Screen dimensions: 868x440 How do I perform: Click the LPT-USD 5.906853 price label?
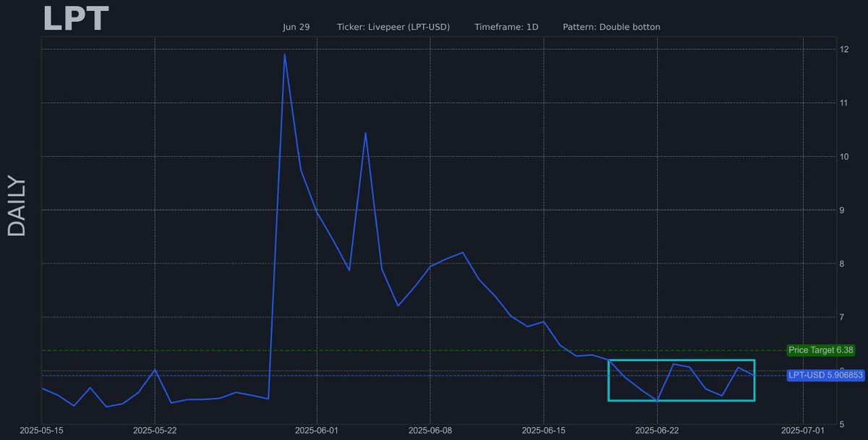[825, 375]
